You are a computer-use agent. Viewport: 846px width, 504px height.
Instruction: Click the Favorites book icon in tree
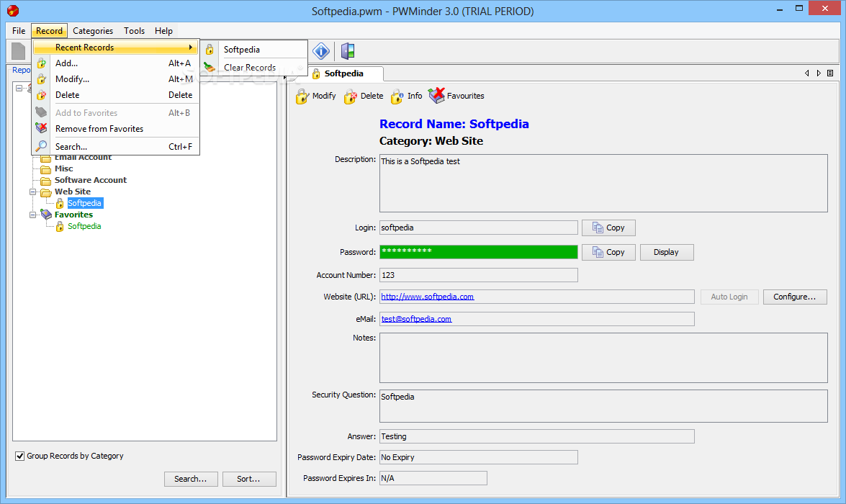pos(46,215)
